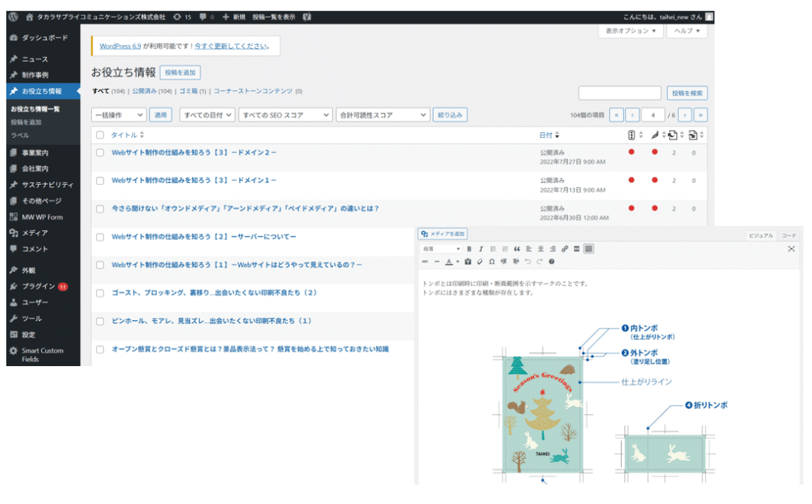Open ダッシュボード from the sidebar menu
The height and width of the screenshot is (504, 812).
coord(38,37)
